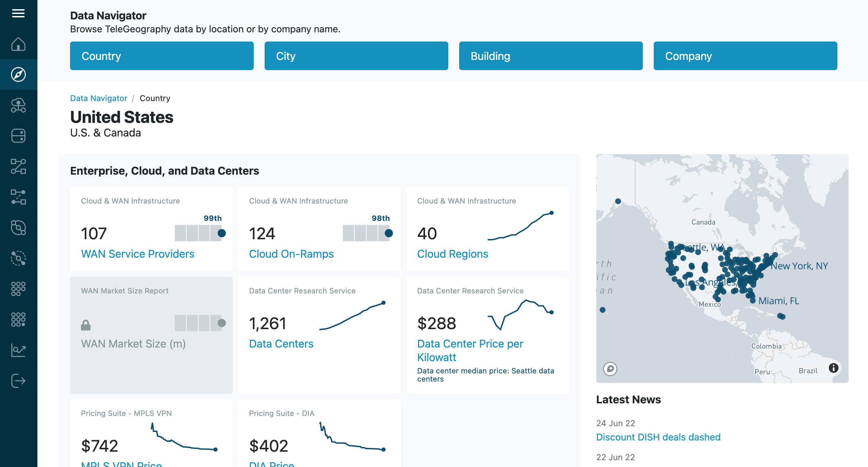Click the map info button
The width and height of the screenshot is (868, 467).
[x=833, y=368]
